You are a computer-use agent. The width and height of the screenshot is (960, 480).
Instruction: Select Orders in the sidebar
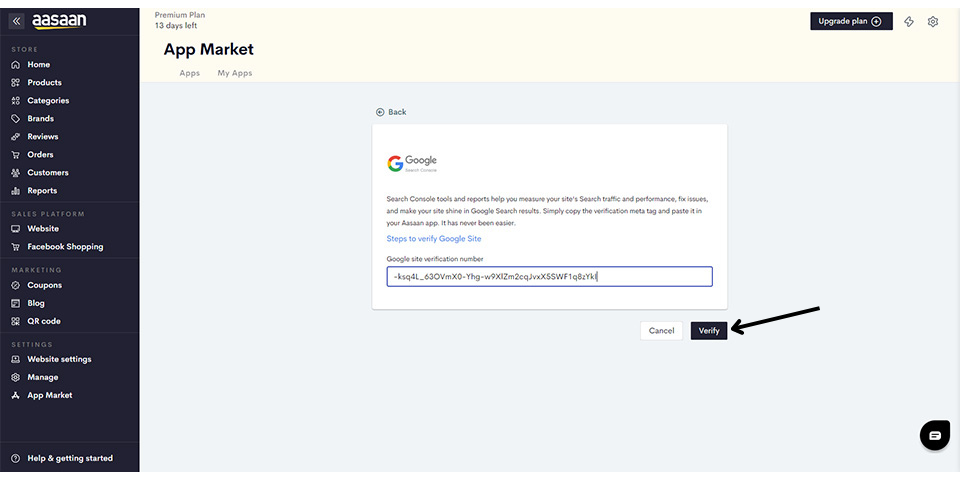[x=40, y=155]
